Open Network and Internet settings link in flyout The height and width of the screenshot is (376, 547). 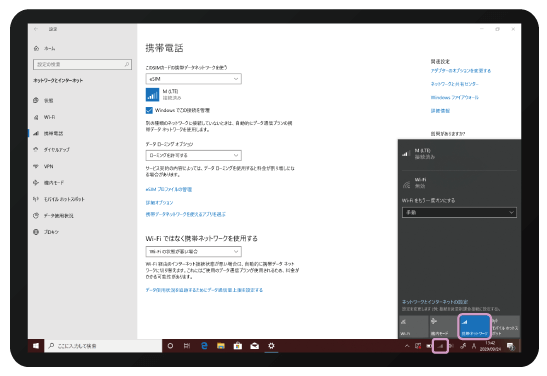click(435, 302)
